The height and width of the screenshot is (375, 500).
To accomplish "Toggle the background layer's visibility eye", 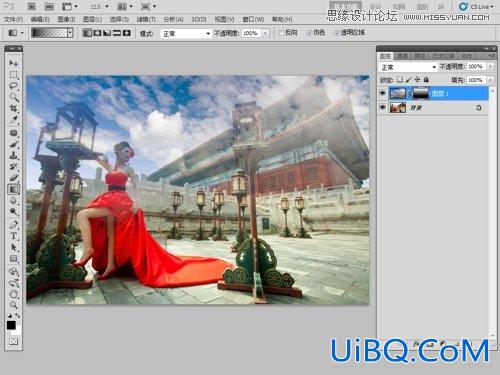I will click(x=383, y=107).
